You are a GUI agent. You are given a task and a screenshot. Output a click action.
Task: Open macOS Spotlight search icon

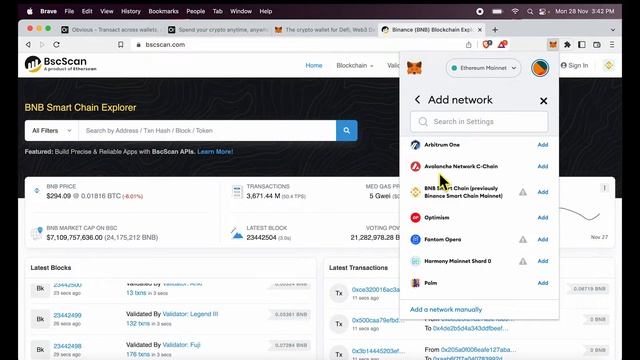click(x=530, y=11)
